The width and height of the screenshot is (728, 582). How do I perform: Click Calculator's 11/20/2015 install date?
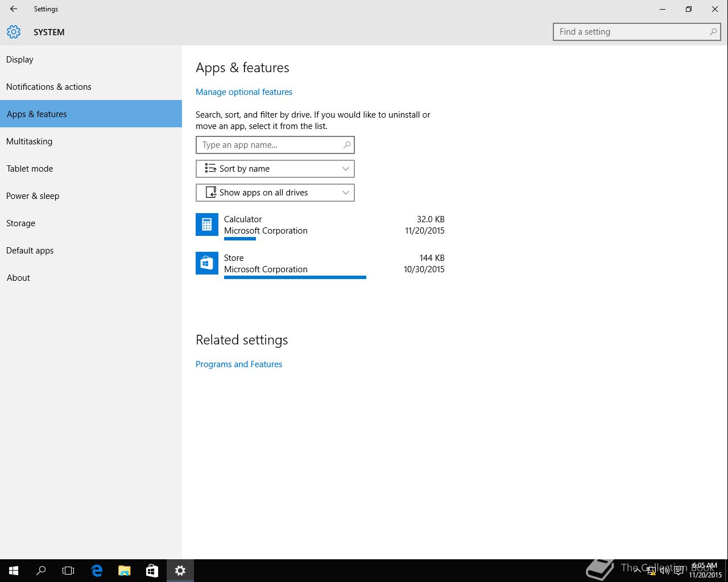pos(425,231)
